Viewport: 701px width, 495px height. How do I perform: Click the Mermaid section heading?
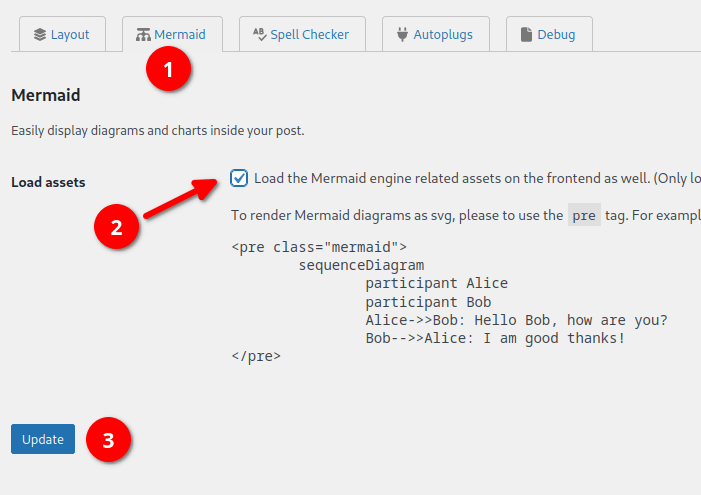(46, 95)
